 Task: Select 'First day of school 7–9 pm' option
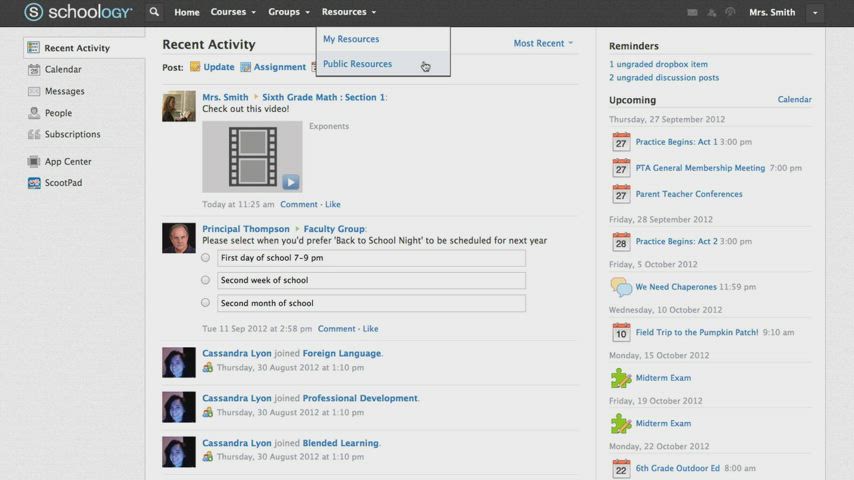pyautogui.click(x=205, y=257)
